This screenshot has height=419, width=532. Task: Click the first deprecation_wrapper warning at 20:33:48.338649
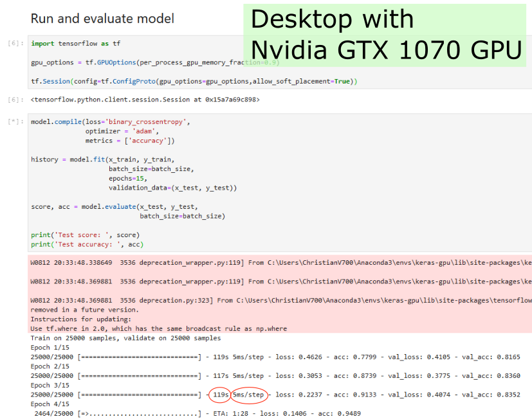[281, 263]
